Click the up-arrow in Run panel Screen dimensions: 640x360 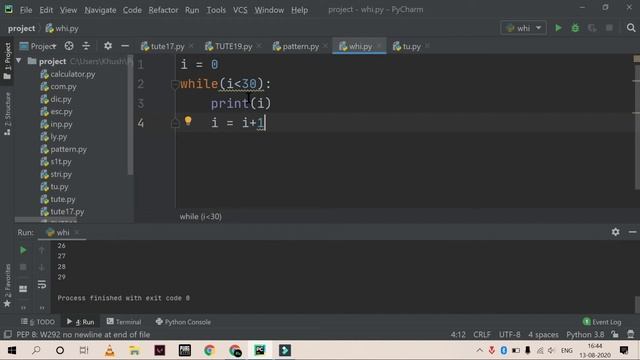coord(42,250)
